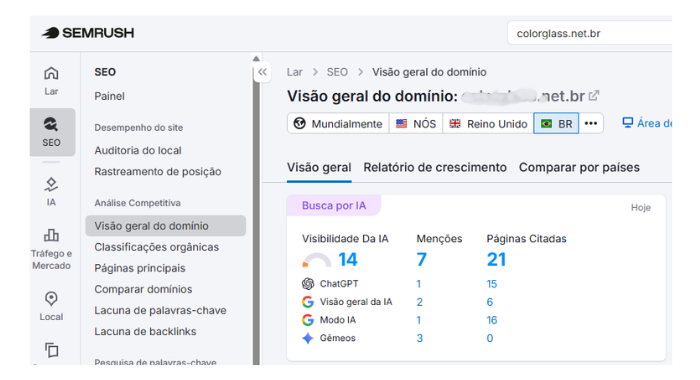Select NÓS country database
Screen dimensions: 700x380
pyautogui.click(x=416, y=124)
